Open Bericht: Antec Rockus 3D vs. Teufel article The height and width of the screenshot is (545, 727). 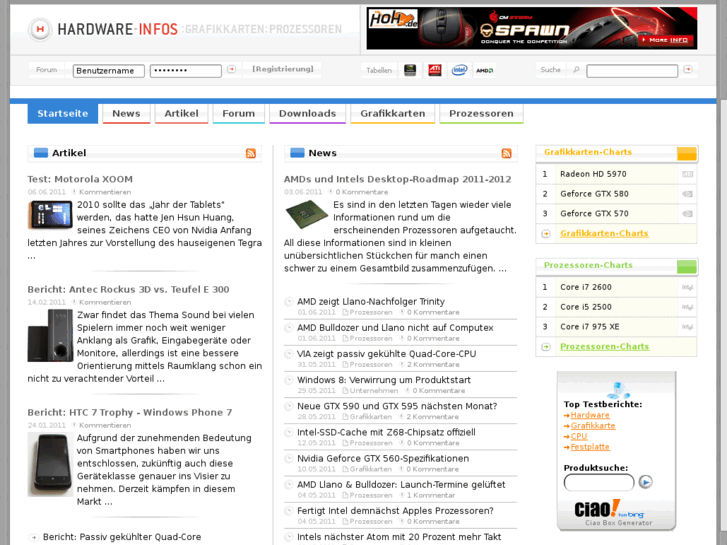pyautogui.click(x=128, y=289)
